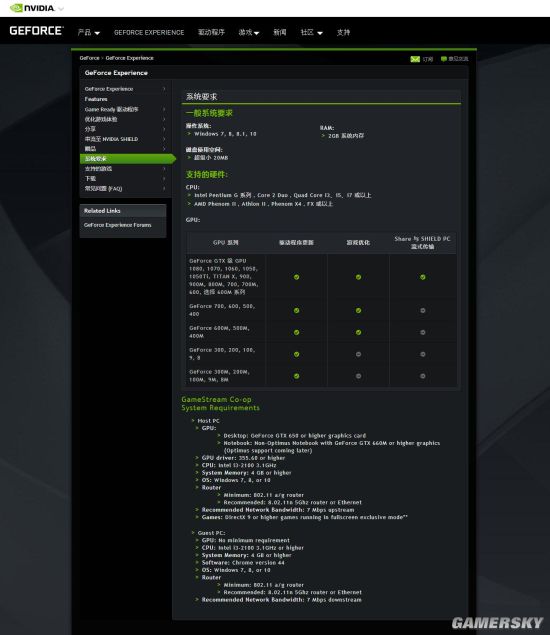This screenshot has height=635, width=550.
Task: Click the GeForce breadcrumb link
Action: point(89,58)
